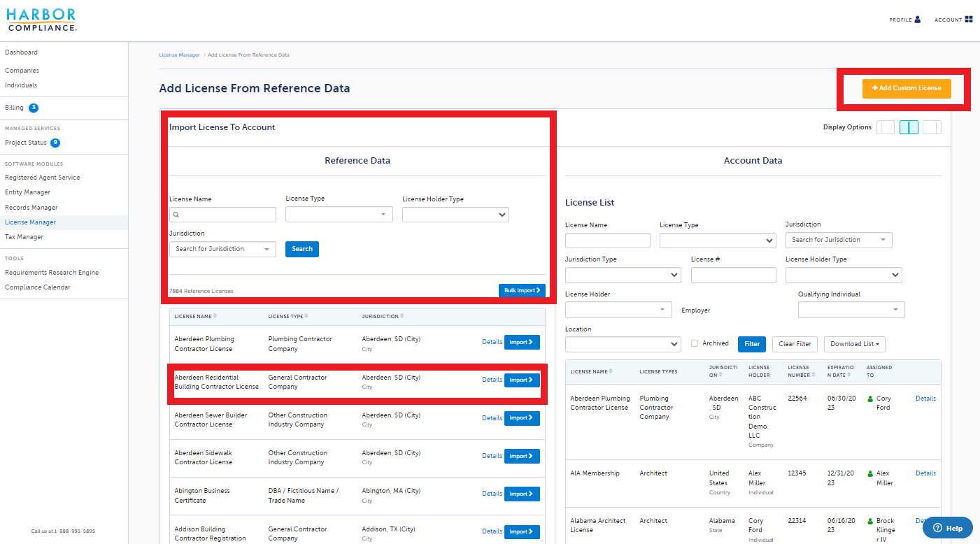Screen dimensions: 980x544
Task: Open the Account grid icon
Action: [x=969, y=20]
